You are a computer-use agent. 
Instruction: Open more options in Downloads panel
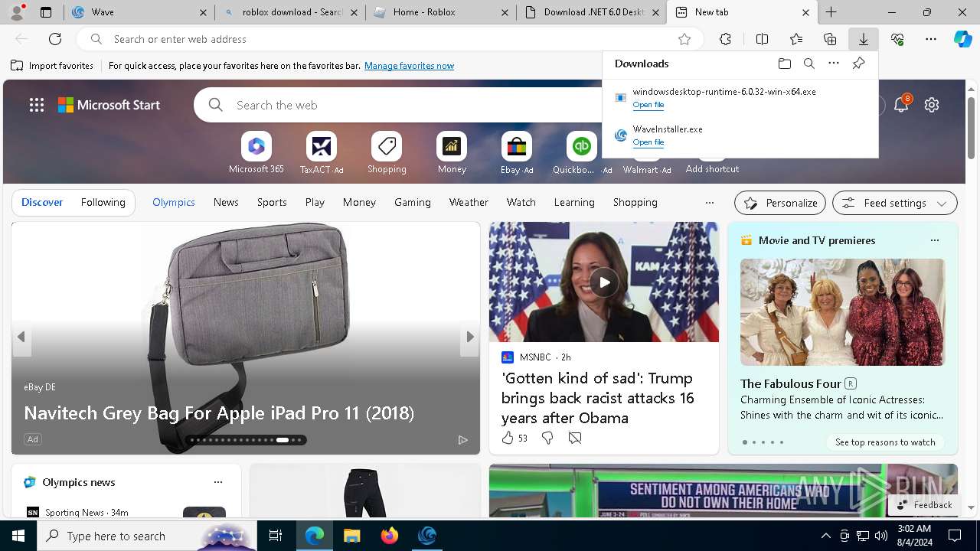[834, 64]
